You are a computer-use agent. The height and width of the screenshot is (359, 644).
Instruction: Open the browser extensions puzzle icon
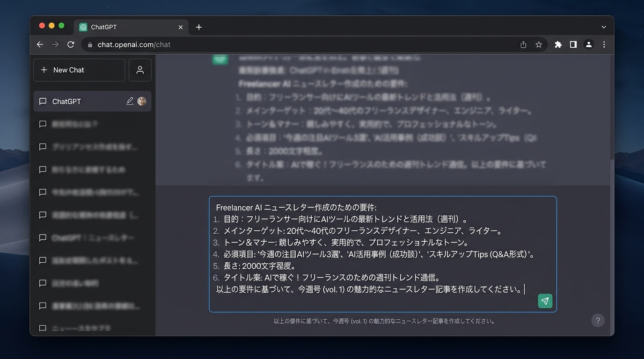click(x=558, y=44)
